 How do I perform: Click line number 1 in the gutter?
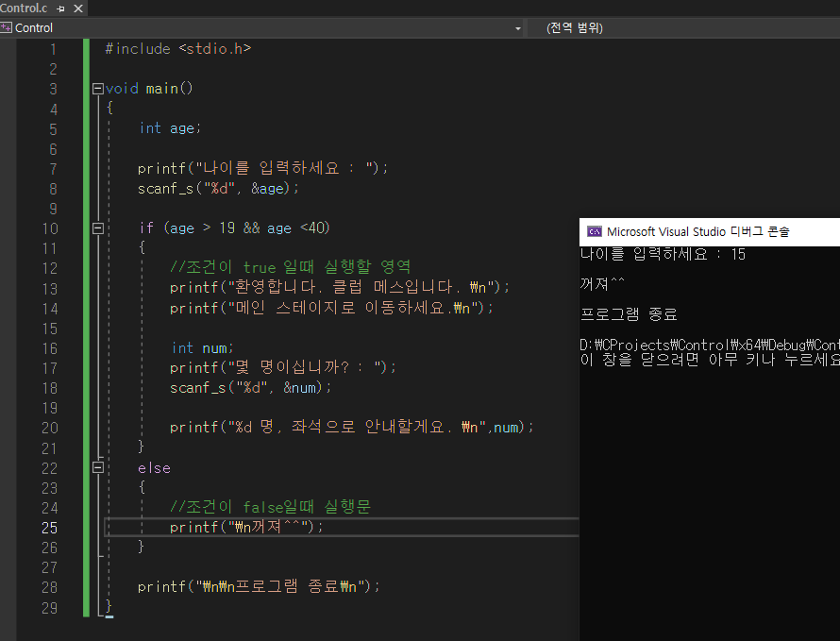click(53, 49)
